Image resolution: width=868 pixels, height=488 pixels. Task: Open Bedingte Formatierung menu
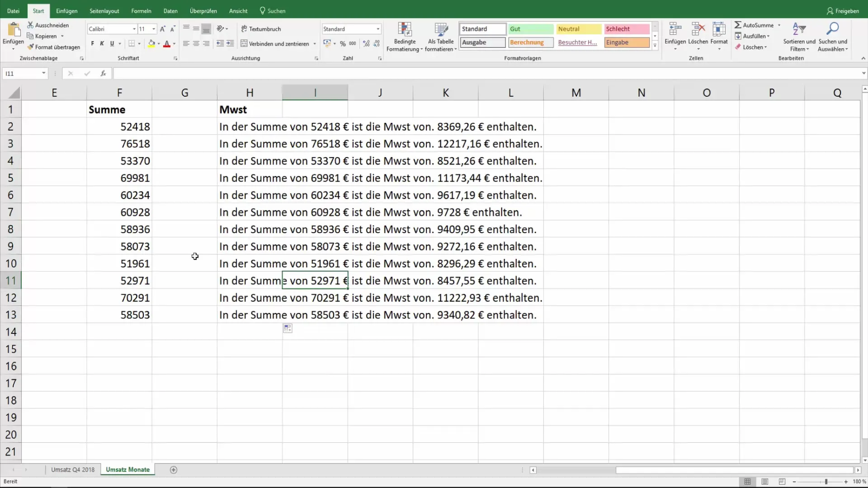[x=405, y=37]
